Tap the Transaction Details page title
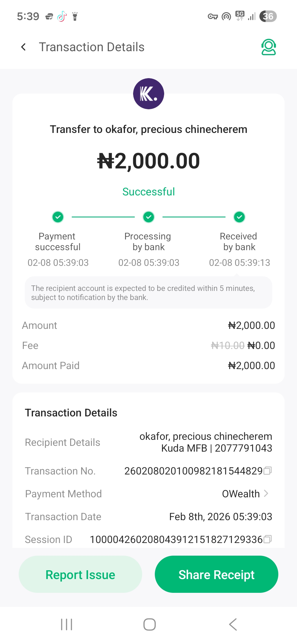Image resolution: width=297 pixels, height=644 pixels. (92, 47)
